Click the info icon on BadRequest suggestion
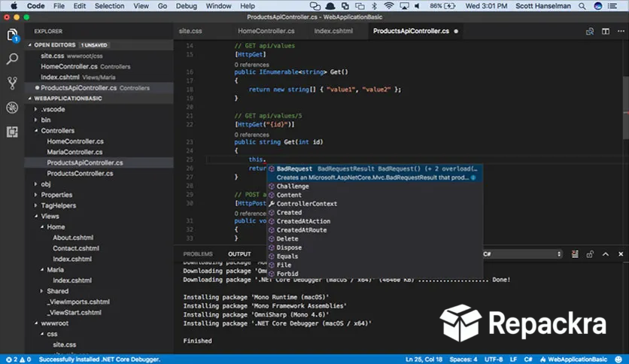The width and height of the screenshot is (629, 364). tap(473, 177)
